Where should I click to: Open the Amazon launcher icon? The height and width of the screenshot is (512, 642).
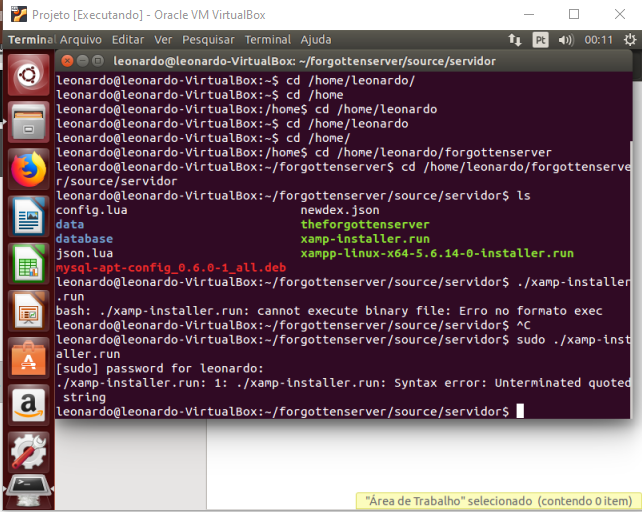[28, 405]
